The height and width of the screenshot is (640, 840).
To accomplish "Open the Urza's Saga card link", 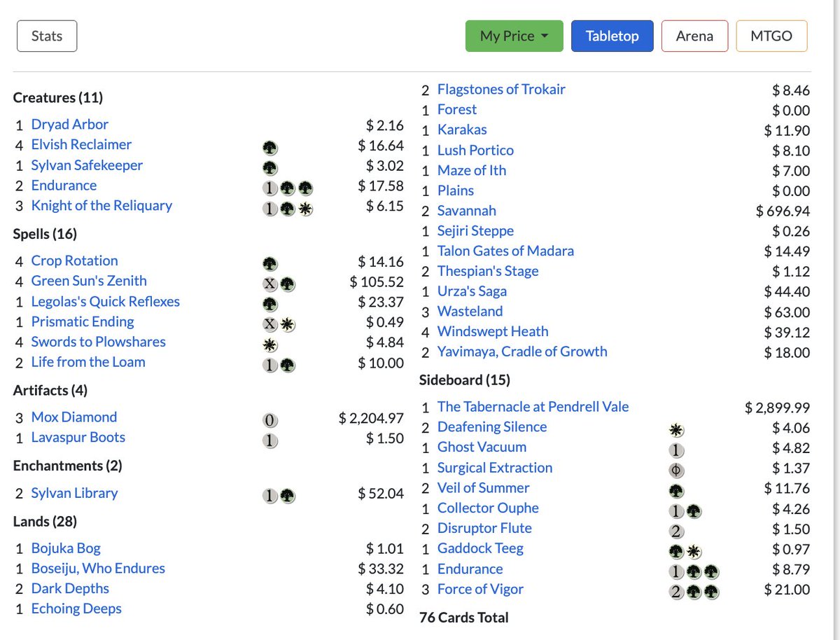I will tap(472, 291).
